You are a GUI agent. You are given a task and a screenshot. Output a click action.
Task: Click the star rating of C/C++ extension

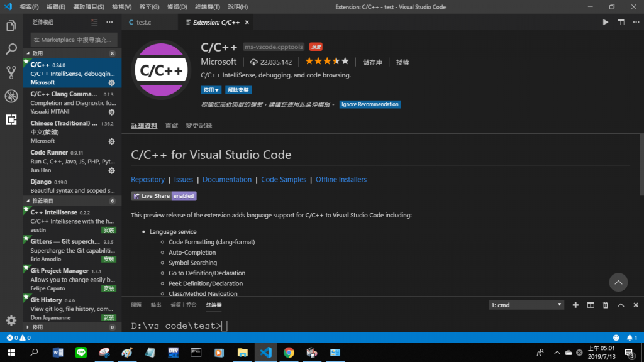click(x=327, y=62)
